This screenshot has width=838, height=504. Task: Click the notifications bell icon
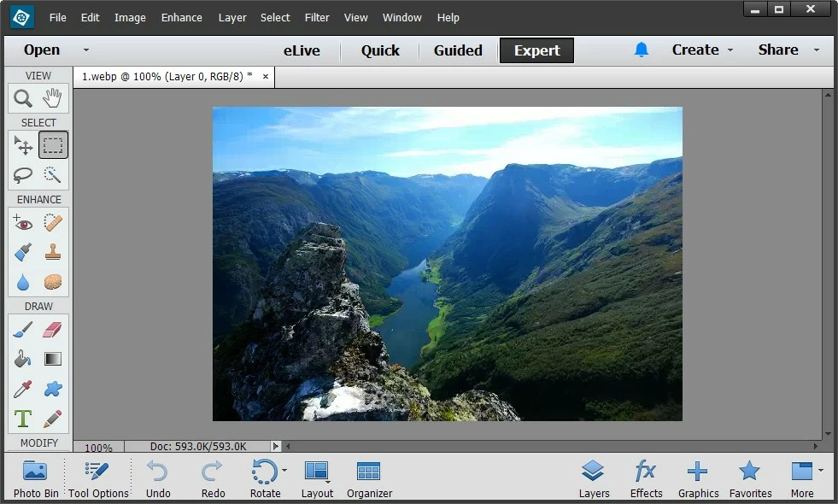pos(642,50)
